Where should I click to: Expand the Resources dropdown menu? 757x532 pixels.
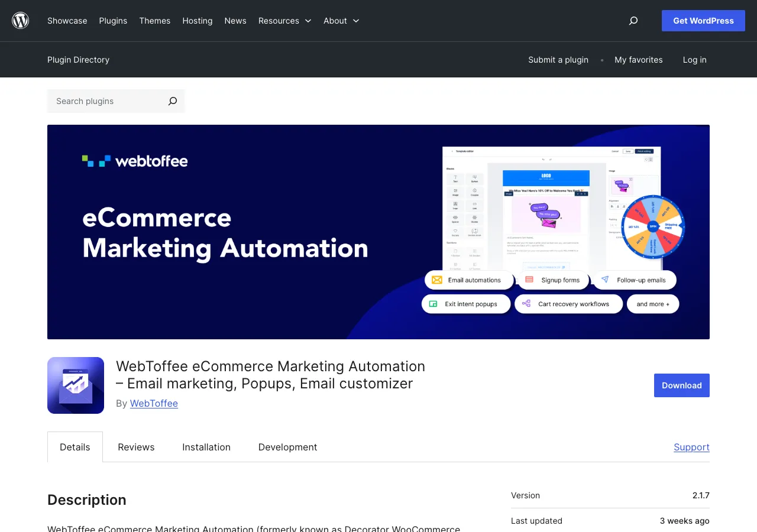[284, 21]
